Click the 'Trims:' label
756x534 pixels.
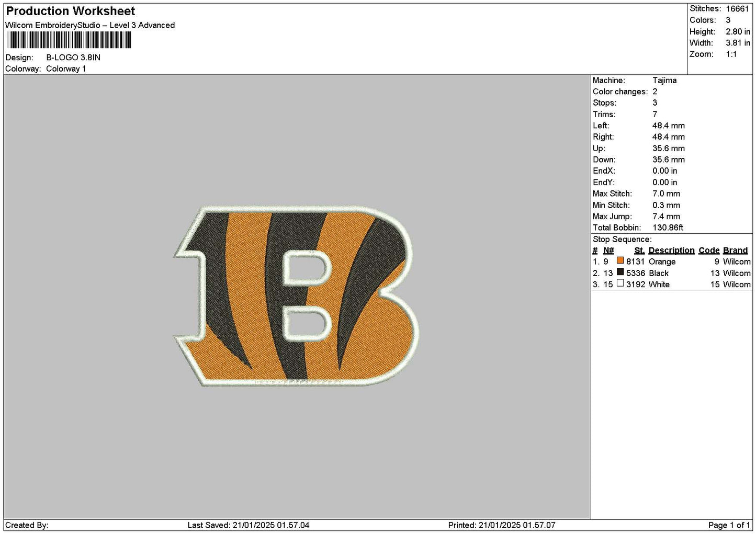click(x=604, y=115)
